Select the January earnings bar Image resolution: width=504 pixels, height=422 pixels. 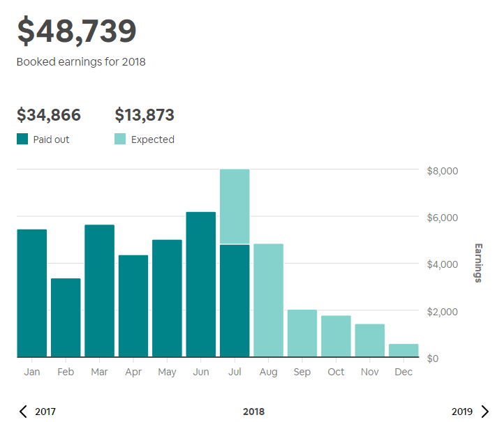coord(31,293)
